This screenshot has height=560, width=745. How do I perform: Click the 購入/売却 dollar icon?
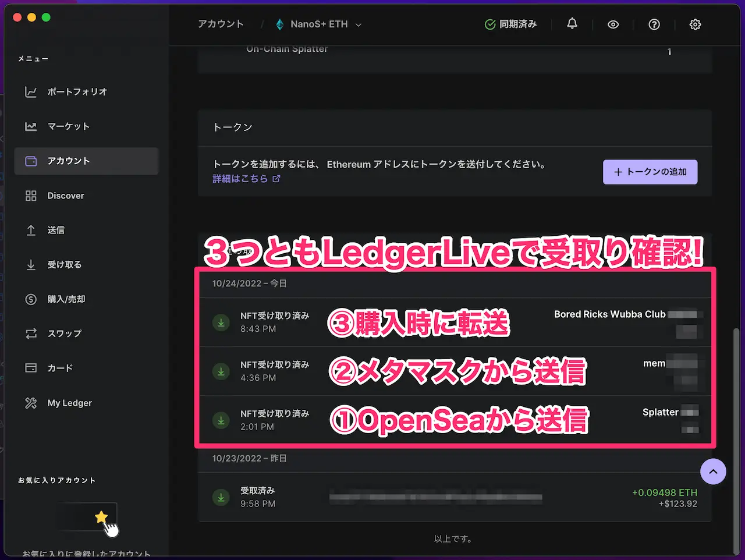31,299
